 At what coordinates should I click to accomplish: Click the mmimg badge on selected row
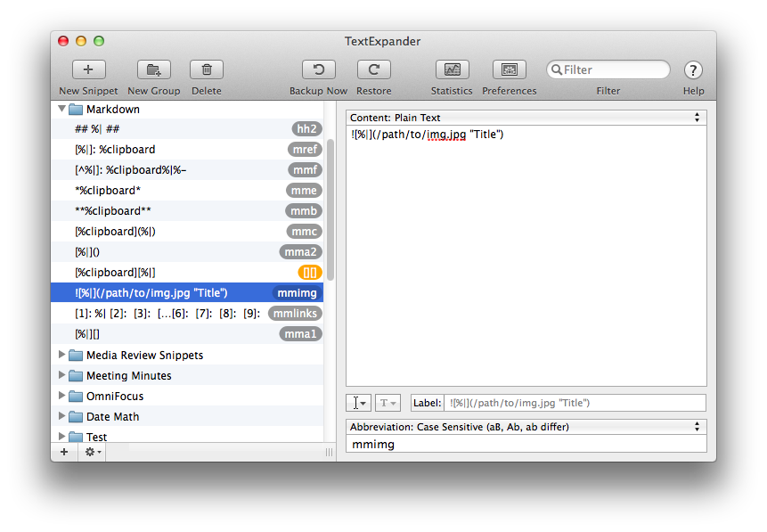click(x=297, y=292)
